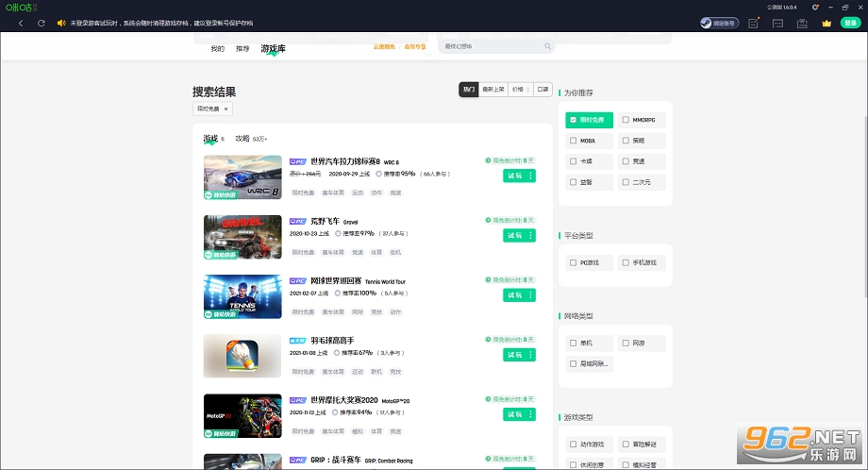This screenshot has width=868, height=470.
Task: Open the 99+ inbox icon
Action: pos(802,24)
